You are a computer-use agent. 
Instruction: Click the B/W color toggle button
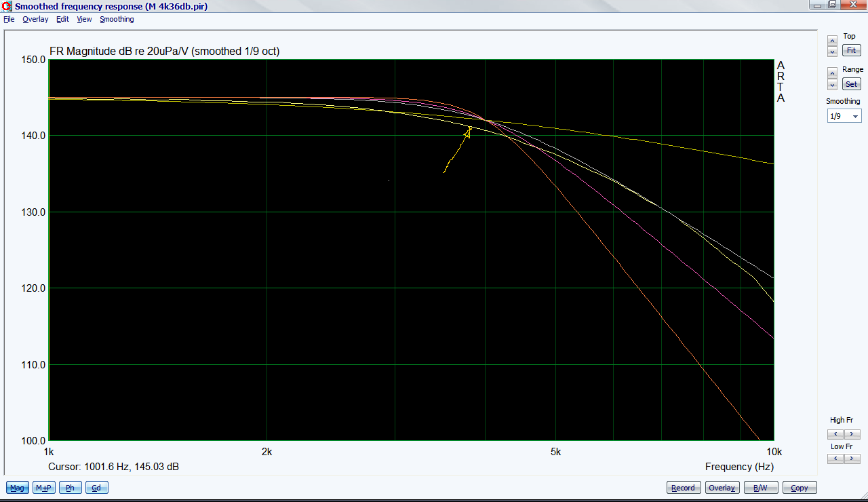pyautogui.click(x=761, y=488)
